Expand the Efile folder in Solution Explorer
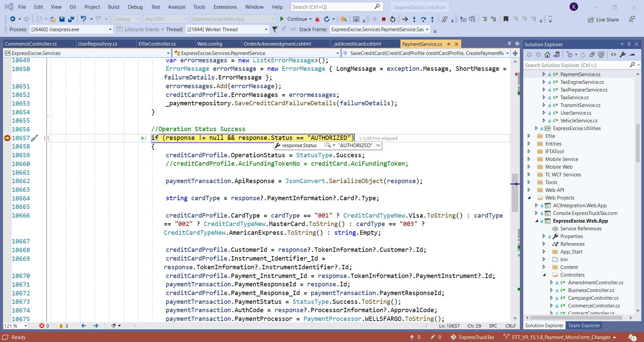Viewport: 644px width, 342px height. tap(529, 136)
